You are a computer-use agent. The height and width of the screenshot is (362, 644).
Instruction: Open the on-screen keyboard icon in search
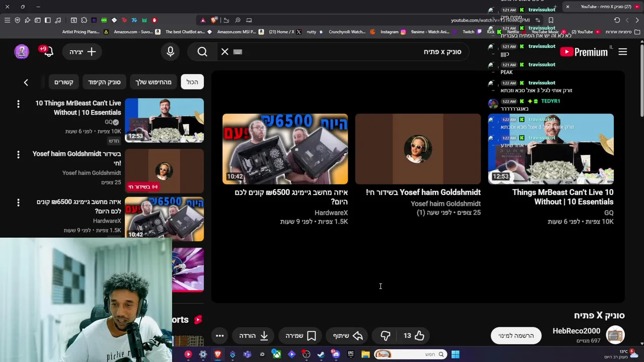click(238, 52)
